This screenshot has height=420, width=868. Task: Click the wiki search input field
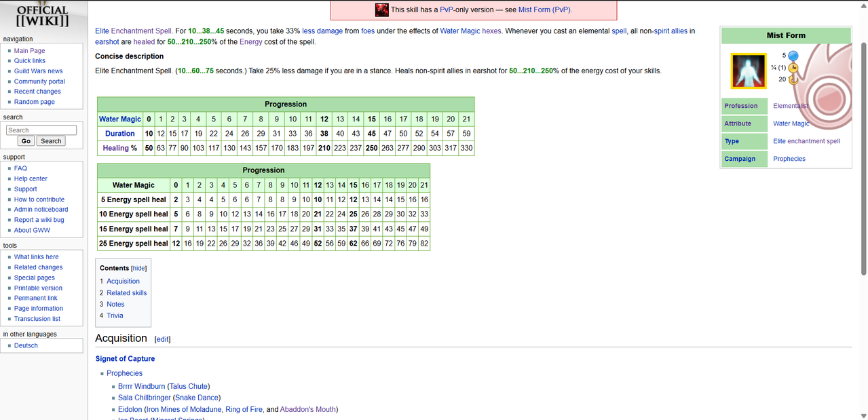[41, 130]
